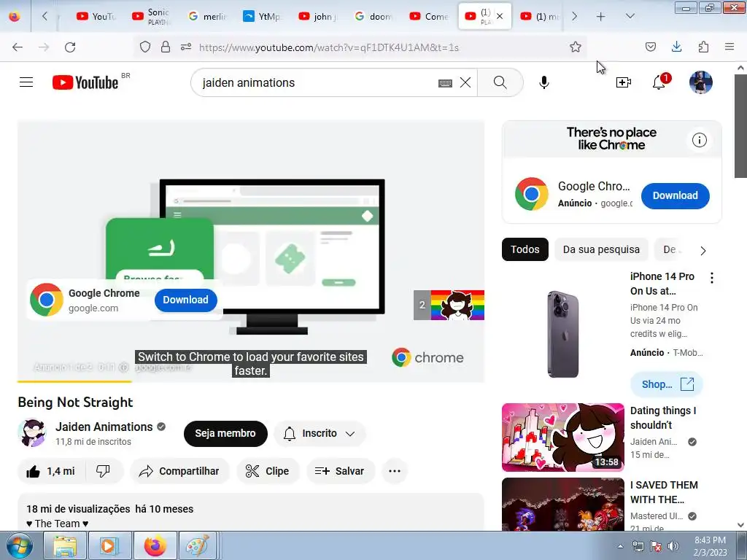This screenshot has height=560, width=747.
Task: Open the YouTube hamburger guide menu
Action: (26, 82)
